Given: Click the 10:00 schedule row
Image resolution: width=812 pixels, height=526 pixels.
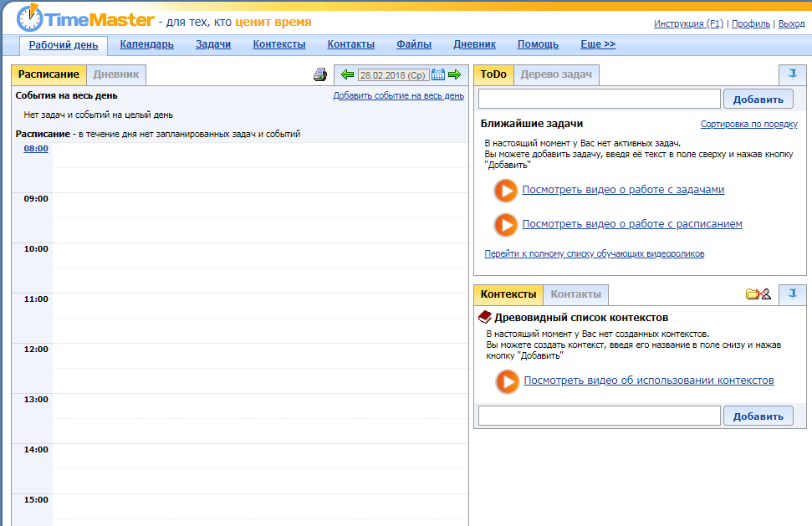Looking at the screenshot, I should (x=240, y=268).
